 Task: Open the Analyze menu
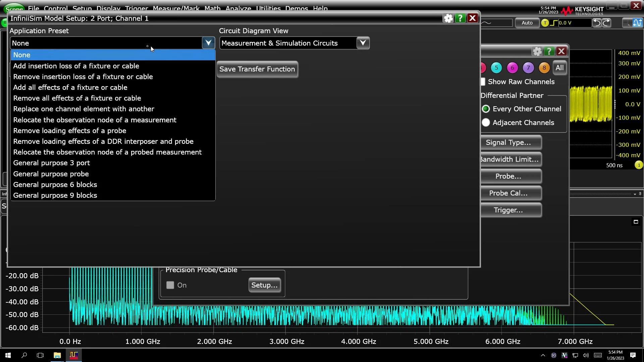[238, 8]
